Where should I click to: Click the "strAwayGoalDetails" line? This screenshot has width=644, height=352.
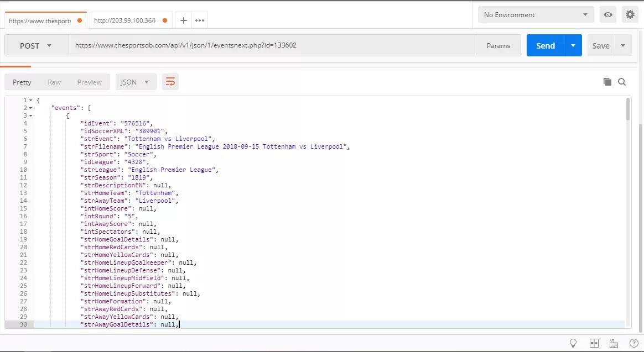(x=129, y=324)
